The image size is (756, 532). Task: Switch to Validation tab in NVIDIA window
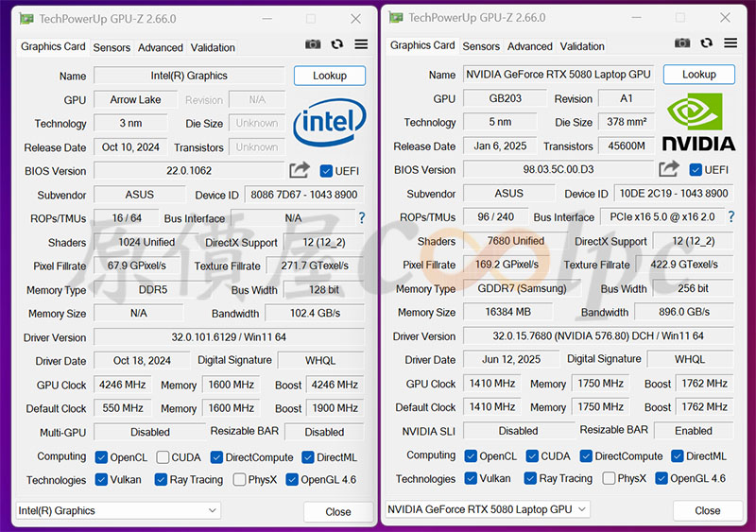pyautogui.click(x=582, y=46)
